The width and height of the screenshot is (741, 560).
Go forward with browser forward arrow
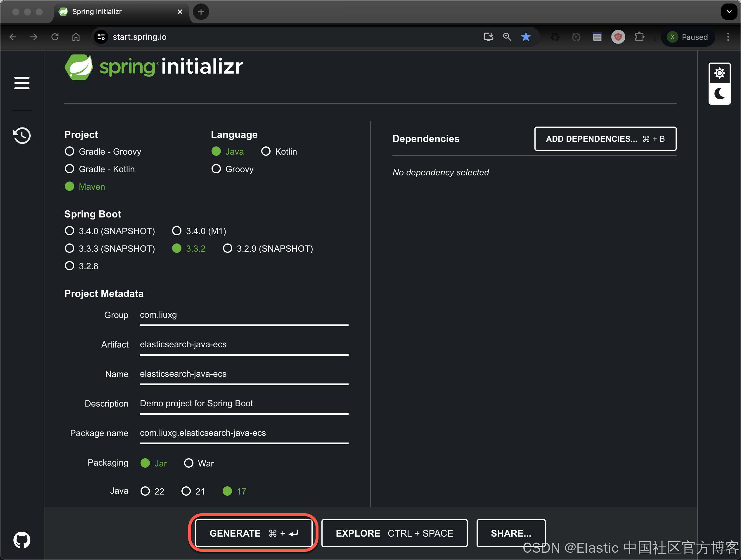(x=34, y=37)
